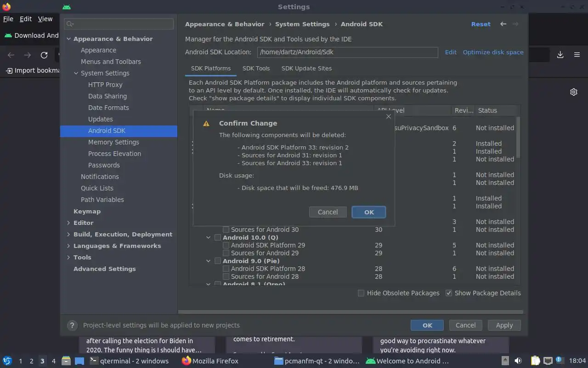Confirm deletion with dialog OK button
The image size is (588, 368).
coord(369,212)
